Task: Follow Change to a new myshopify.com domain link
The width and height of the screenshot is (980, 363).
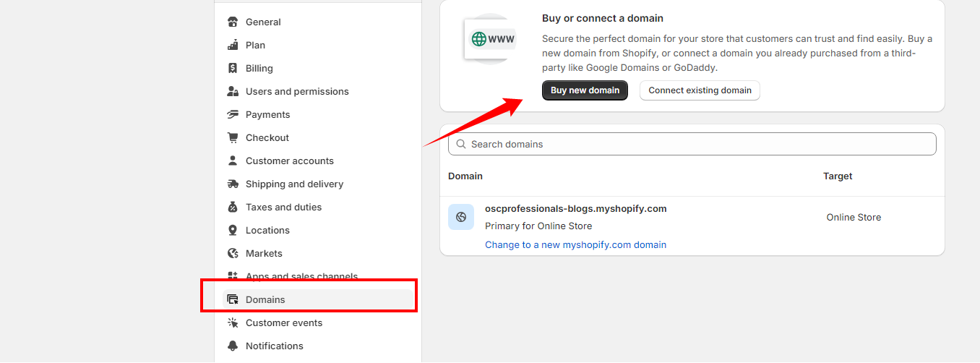Action: [575, 244]
